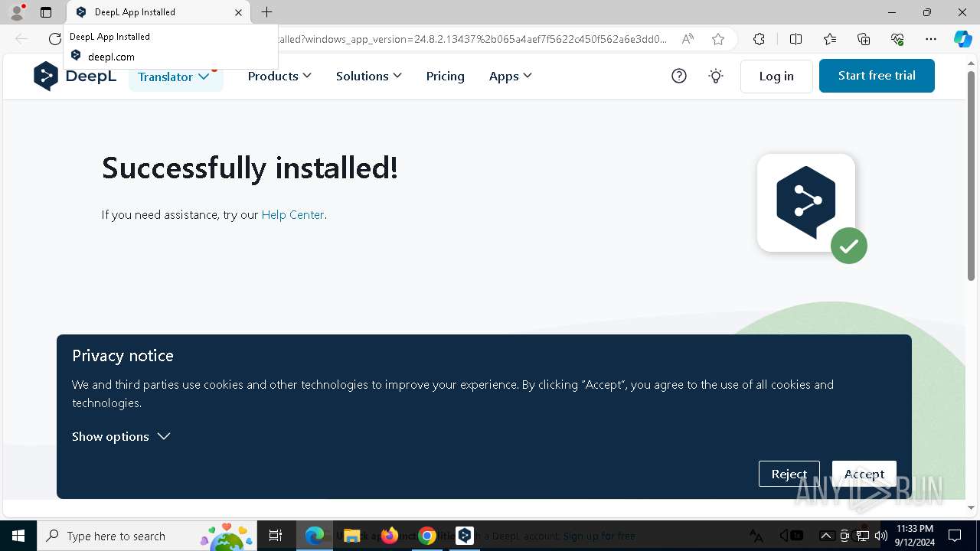Expand the Solutions menu
Image resolution: width=980 pixels, height=551 pixels.
(369, 76)
